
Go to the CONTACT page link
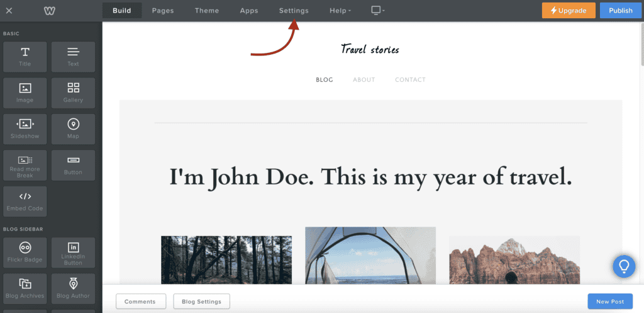pyautogui.click(x=410, y=80)
